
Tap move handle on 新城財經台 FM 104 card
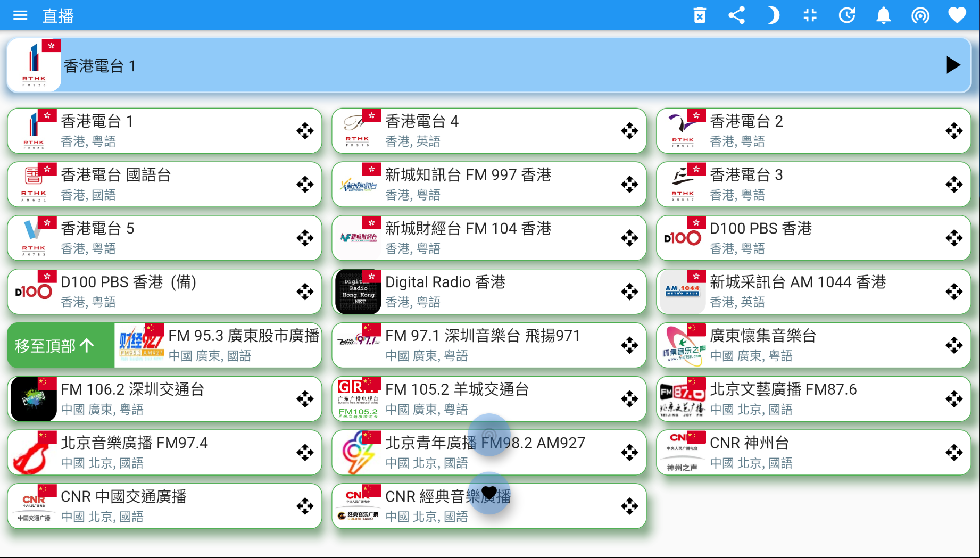(629, 238)
